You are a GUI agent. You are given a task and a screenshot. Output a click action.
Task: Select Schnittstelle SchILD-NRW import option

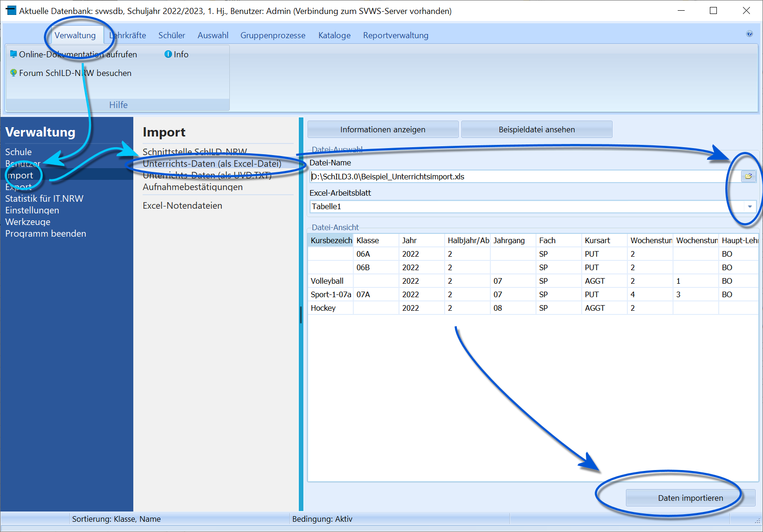click(195, 152)
